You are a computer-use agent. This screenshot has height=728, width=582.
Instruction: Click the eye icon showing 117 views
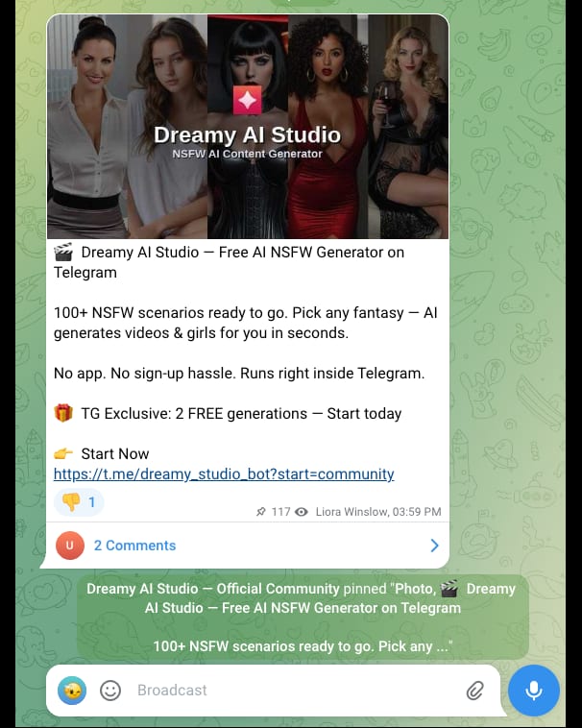(x=302, y=512)
